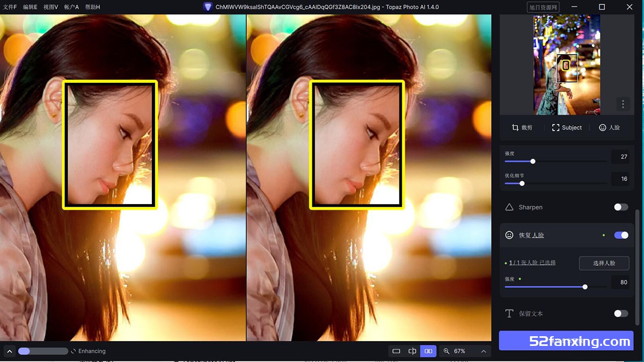
Task: Open the 编辑E menu
Action: point(30,7)
